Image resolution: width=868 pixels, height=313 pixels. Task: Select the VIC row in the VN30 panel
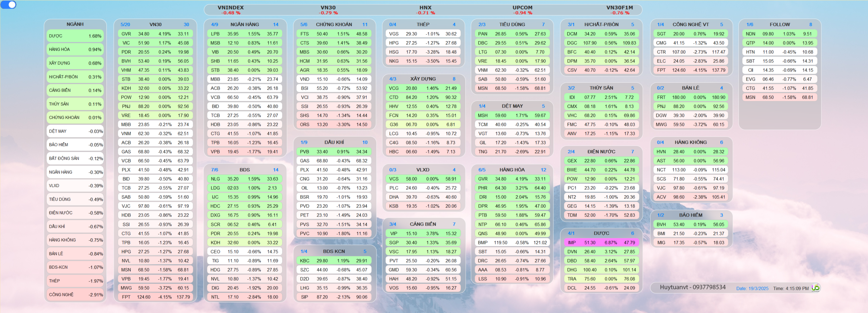pos(155,43)
